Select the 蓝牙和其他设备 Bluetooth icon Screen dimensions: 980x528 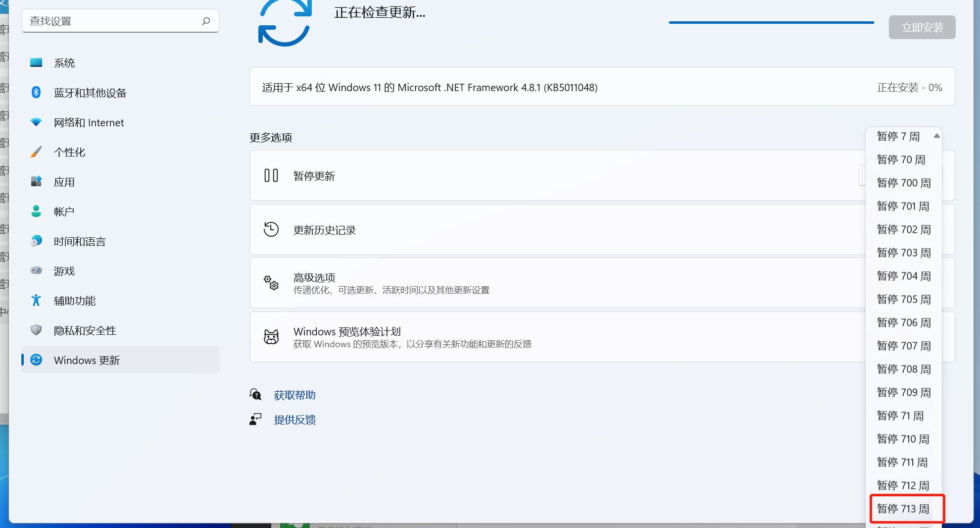tap(36, 92)
